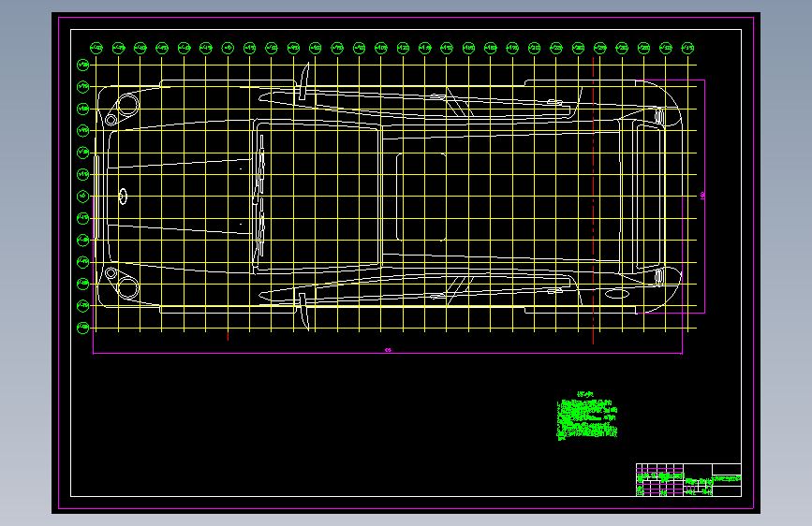Pick the long red dashed axle centerline
The width and height of the screenshot is (812, 526).
tap(594, 201)
